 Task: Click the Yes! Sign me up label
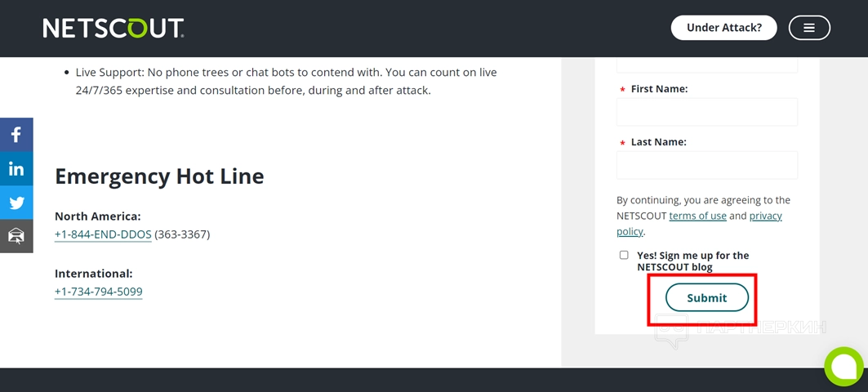(692, 261)
